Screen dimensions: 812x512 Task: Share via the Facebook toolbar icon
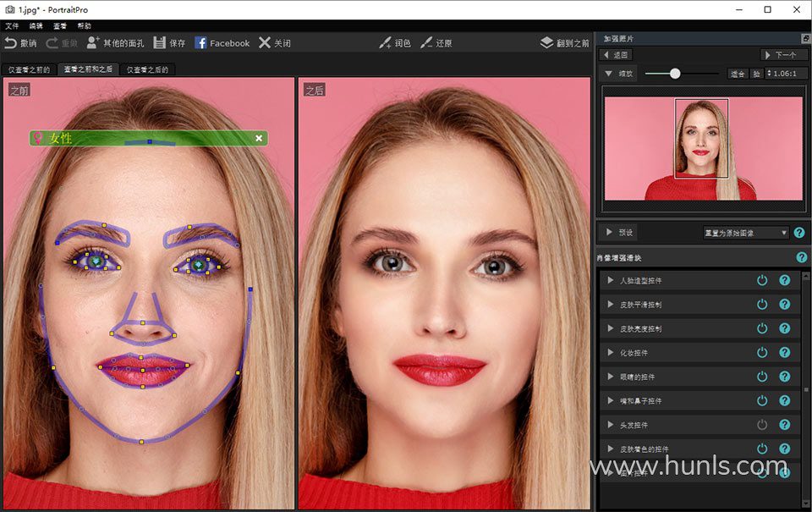pos(201,43)
